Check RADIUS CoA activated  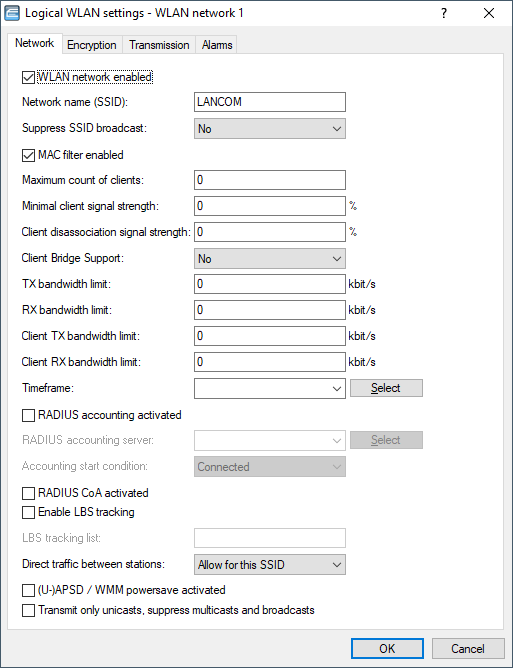pyautogui.click(x=29, y=493)
